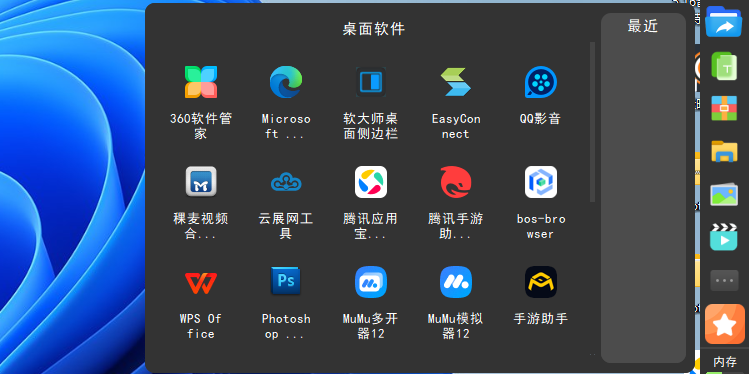Screen dimensions: 749x374
Task: Click the app grid vertical scrollbar
Action: (x=592, y=122)
